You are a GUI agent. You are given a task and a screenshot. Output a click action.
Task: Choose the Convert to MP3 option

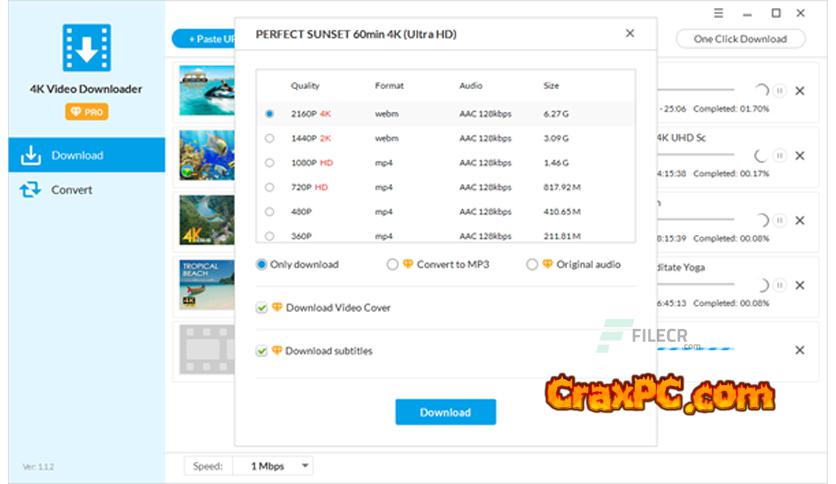393,265
